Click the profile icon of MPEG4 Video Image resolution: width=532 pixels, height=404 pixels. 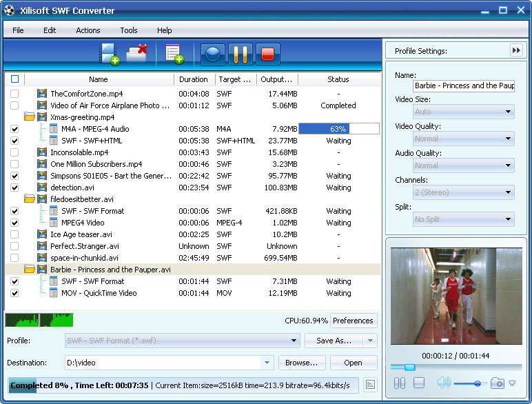tap(53, 223)
